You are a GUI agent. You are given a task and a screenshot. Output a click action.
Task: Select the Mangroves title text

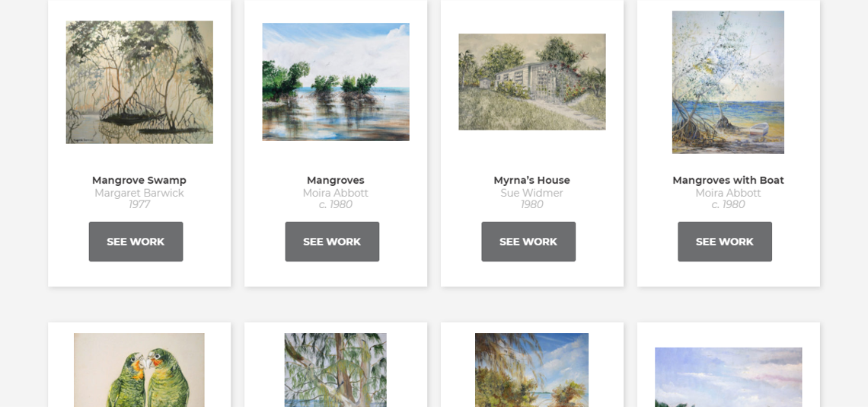click(336, 180)
